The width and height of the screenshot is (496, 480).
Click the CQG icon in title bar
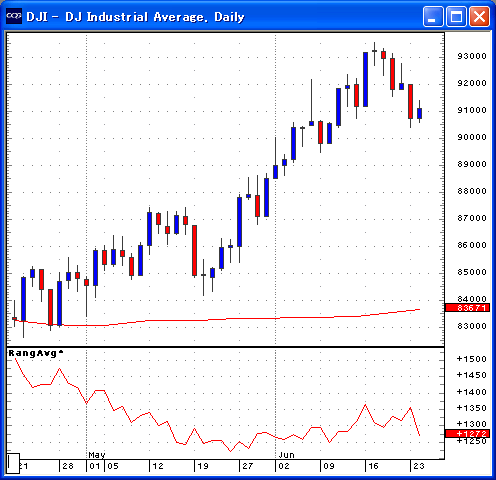click(14, 16)
